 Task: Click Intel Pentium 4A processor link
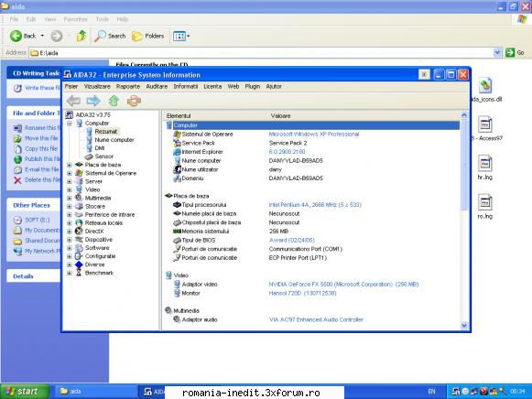[315, 205]
